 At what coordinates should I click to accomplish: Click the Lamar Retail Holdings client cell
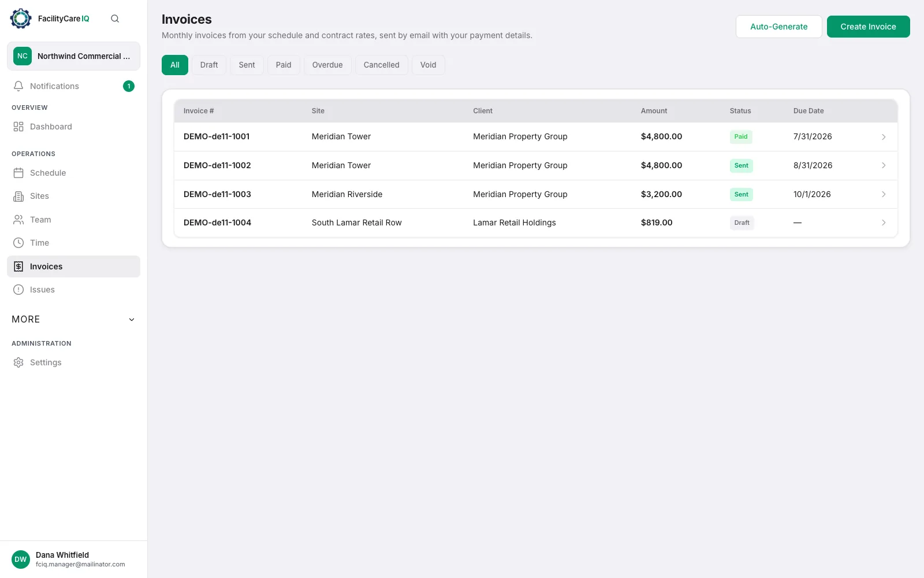point(515,223)
